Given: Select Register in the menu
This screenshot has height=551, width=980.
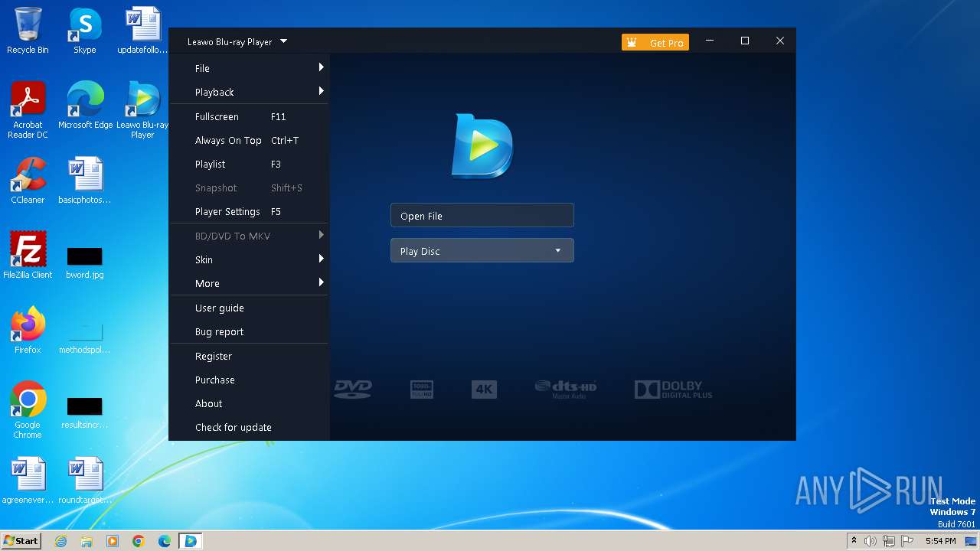Looking at the screenshot, I should (x=250, y=356).
